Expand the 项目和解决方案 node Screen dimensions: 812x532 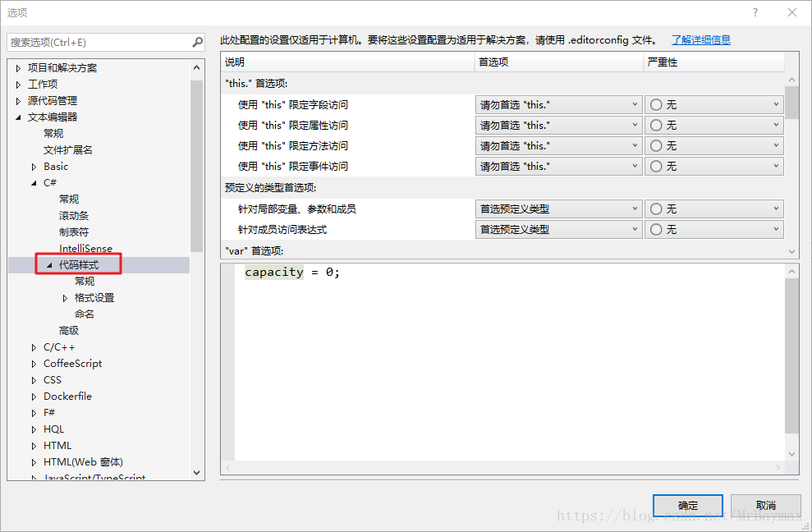(19, 68)
